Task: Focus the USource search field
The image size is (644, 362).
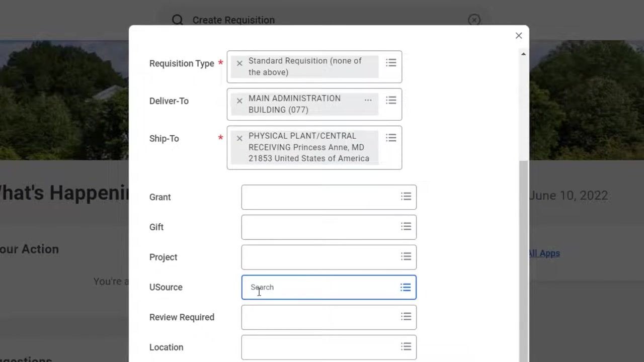Action: tap(329, 288)
